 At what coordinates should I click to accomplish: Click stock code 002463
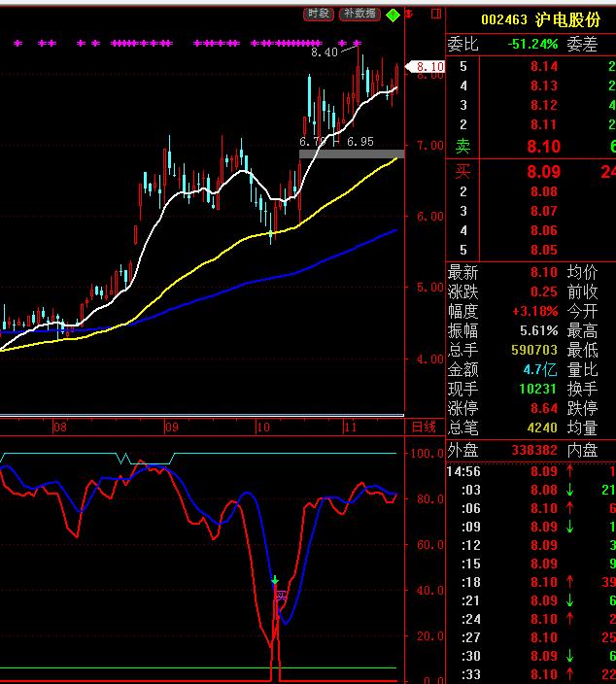(x=506, y=20)
